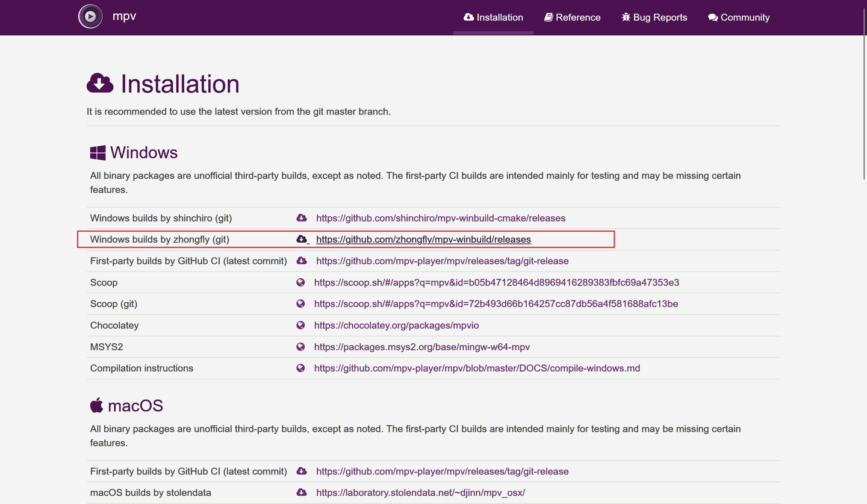867x504 pixels.
Task: Click the first-party builds label in the Windows table
Action: 188,261
